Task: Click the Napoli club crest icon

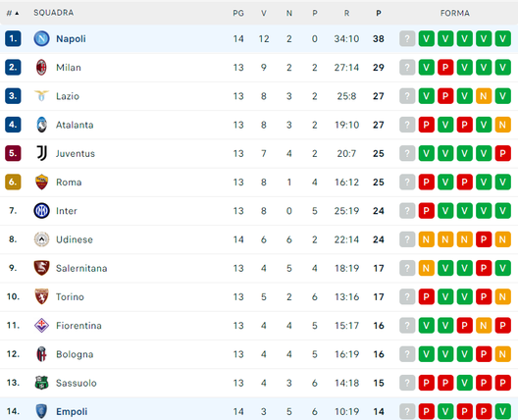Action: click(x=41, y=38)
